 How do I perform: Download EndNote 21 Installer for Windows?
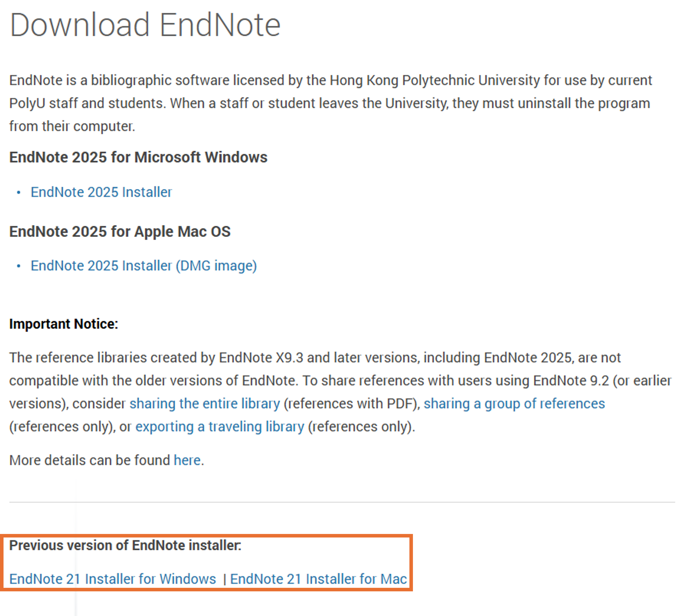[x=112, y=579]
